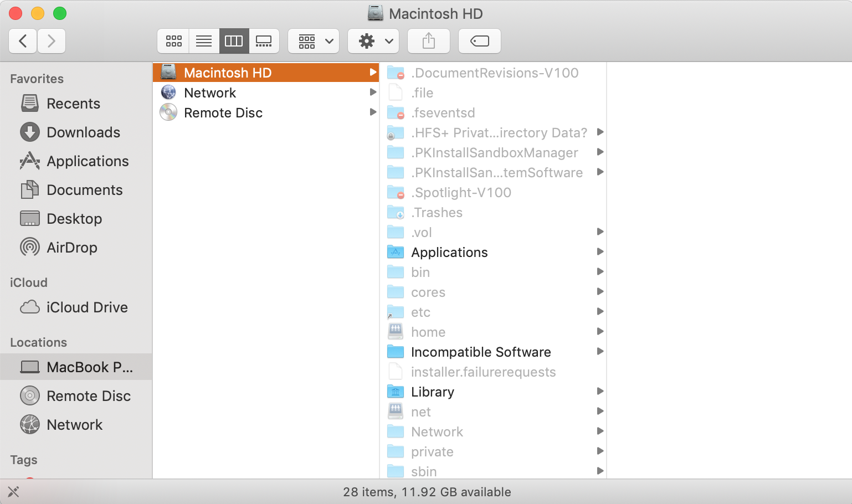Click the net volume icon

click(x=396, y=412)
